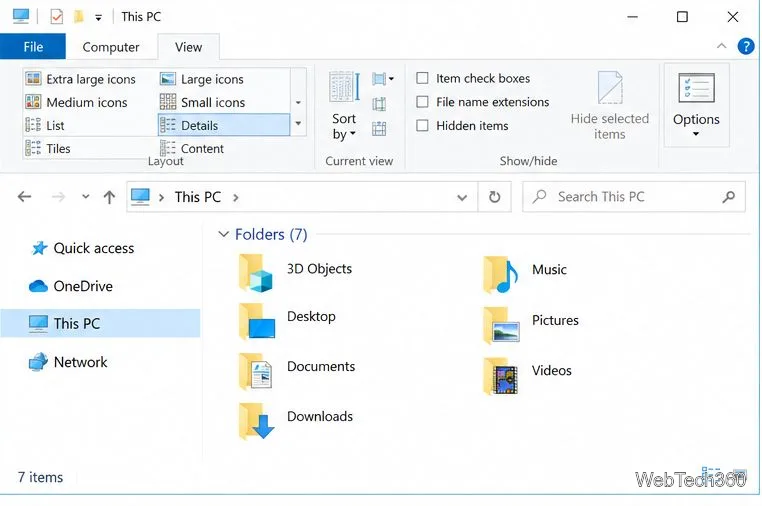This screenshot has height=506, width=762.
Task: Click the This PC title bar icon
Action: point(21,17)
